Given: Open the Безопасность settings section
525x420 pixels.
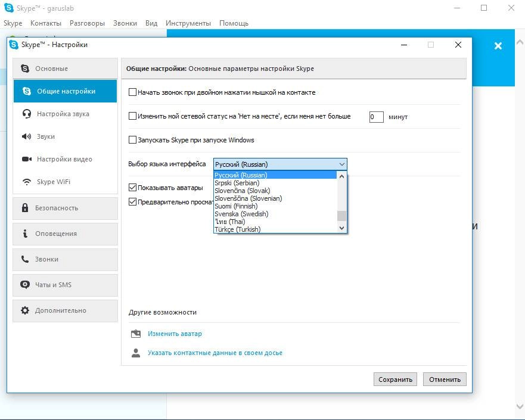Looking at the screenshot, I should [x=66, y=208].
